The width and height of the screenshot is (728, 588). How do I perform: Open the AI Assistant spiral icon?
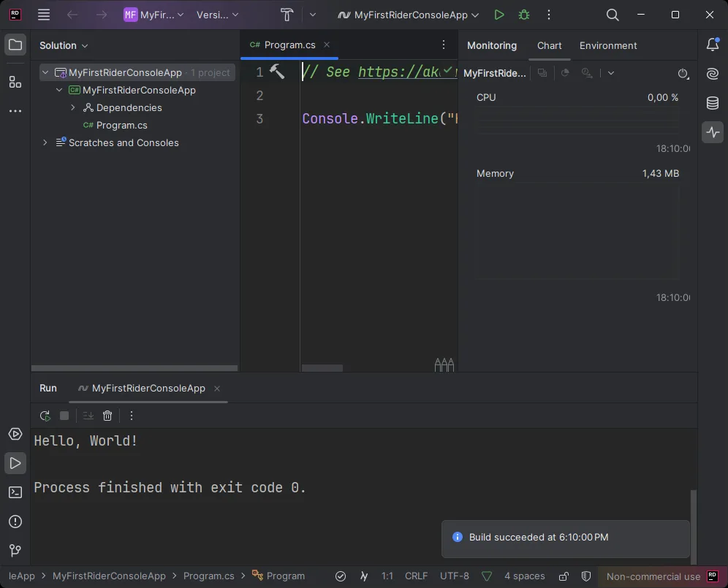tap(712, 74)
